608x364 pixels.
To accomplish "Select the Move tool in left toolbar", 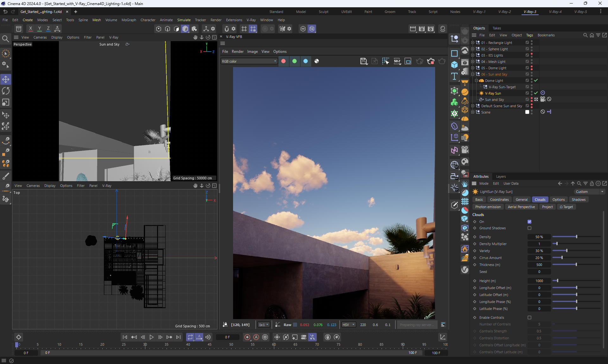I will pyautogui.click(x=6, y=79).
